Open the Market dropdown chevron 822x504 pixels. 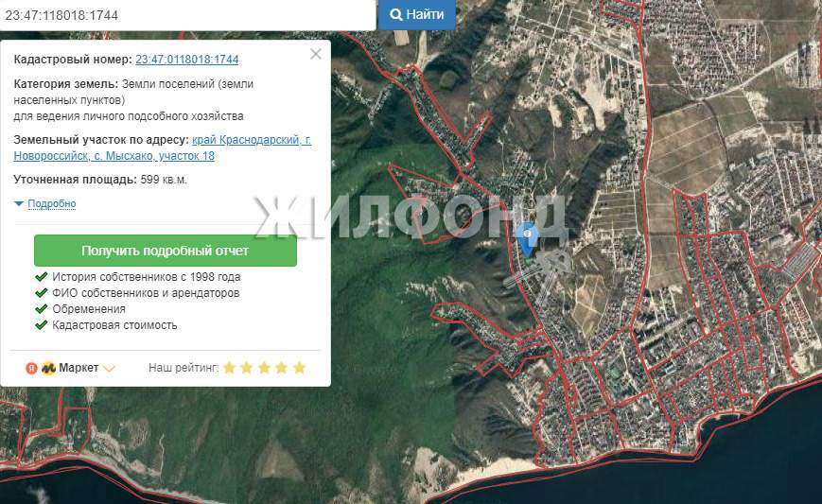click(109, 369)
